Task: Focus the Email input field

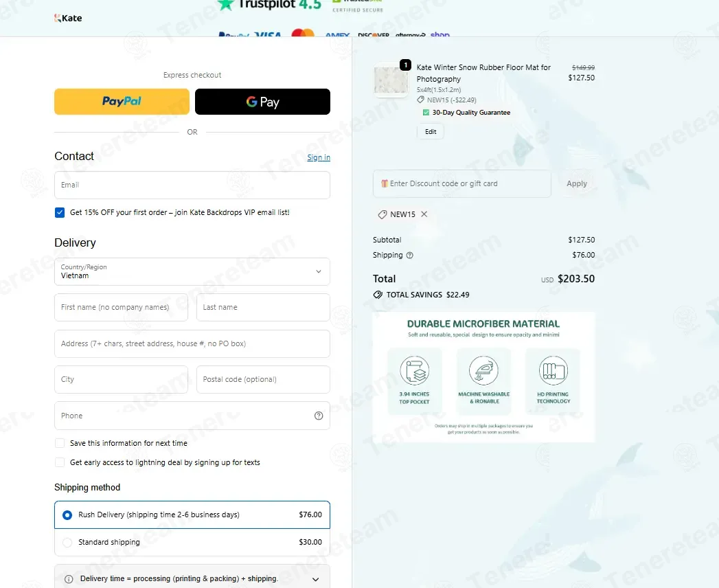Action: tap(192, 185)
